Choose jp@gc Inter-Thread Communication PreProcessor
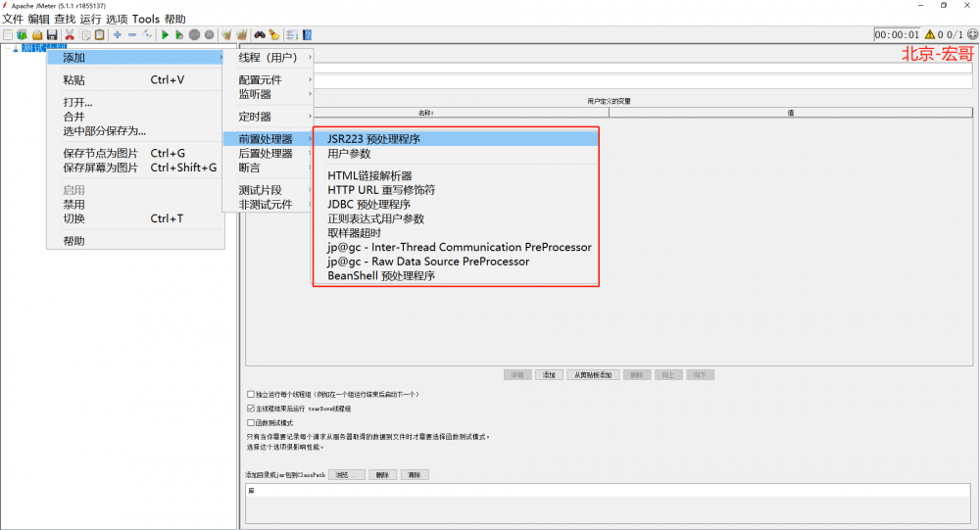Viewport: 980px width, 530px height. click(x=456, y=248)
